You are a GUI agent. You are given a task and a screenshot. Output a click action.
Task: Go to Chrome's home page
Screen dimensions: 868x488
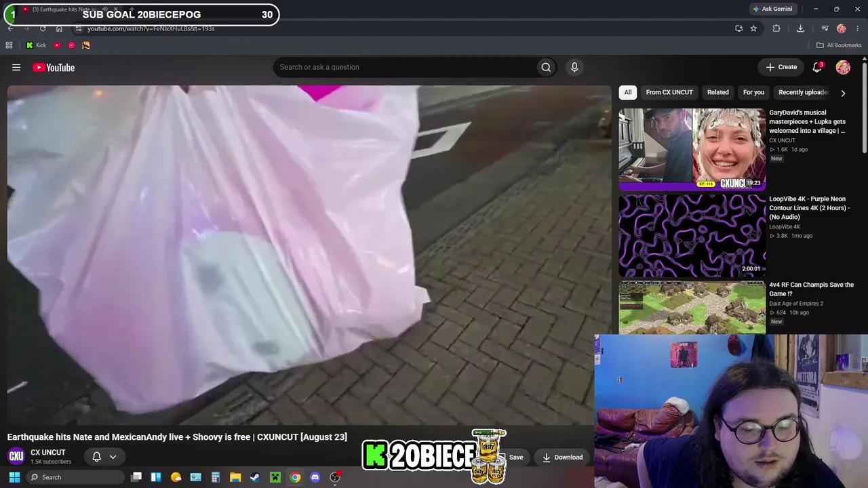(59, 28)
